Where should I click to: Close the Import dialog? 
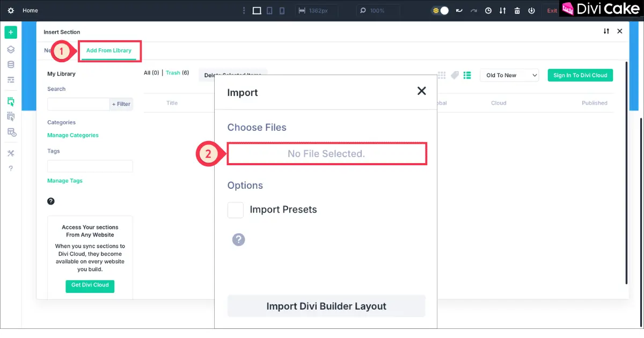click(422, 91)
